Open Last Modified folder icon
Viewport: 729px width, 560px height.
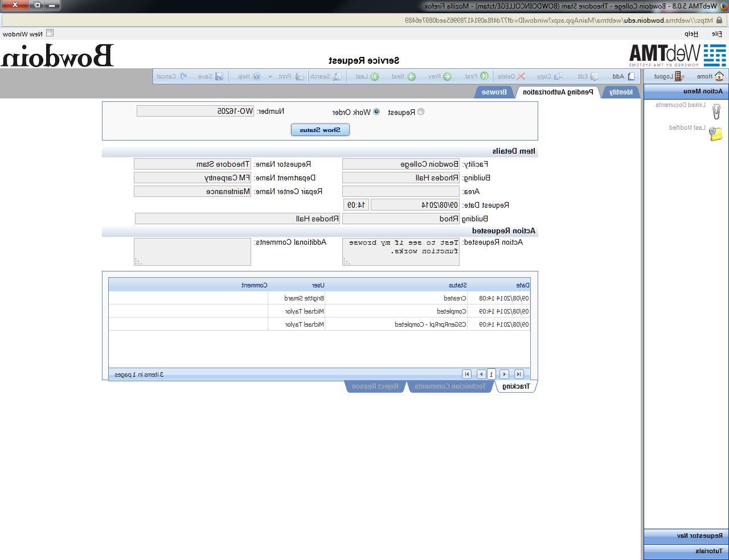(x=716, y=133)
